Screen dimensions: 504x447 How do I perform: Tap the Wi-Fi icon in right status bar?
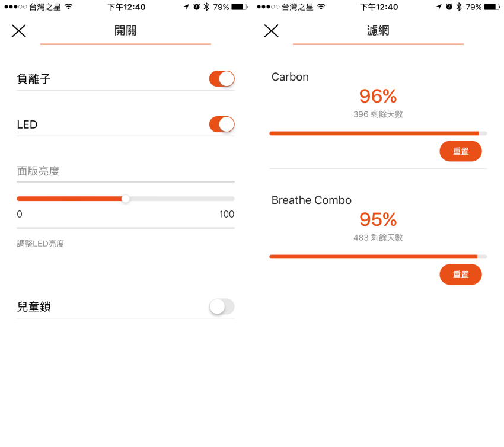click(x=321, y=7)
